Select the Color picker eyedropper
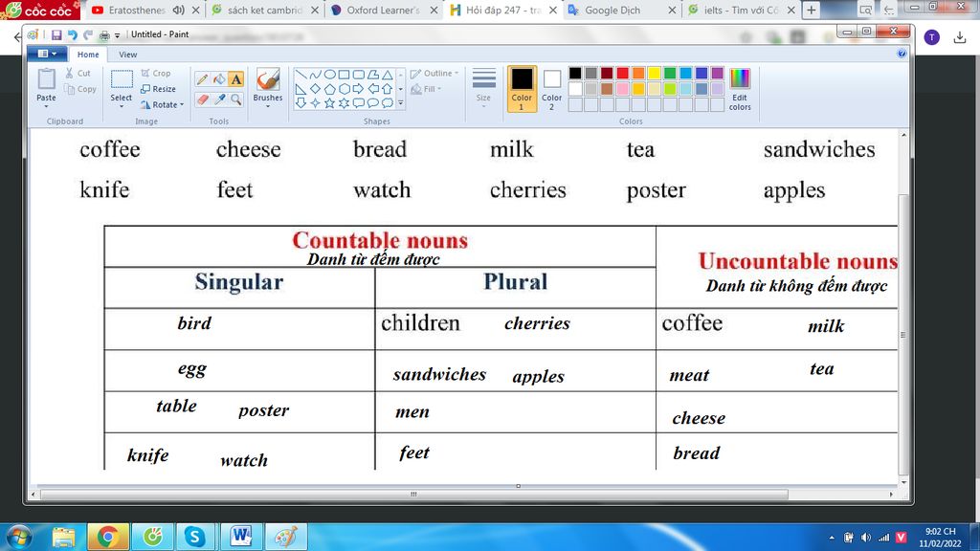 pos(219,99)
